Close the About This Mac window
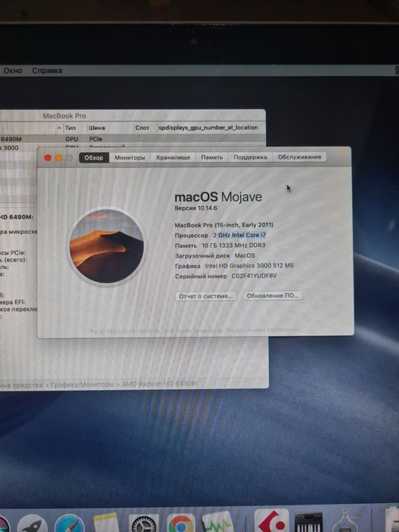Viewport: 399px width, 532px height. coord(48,158)
